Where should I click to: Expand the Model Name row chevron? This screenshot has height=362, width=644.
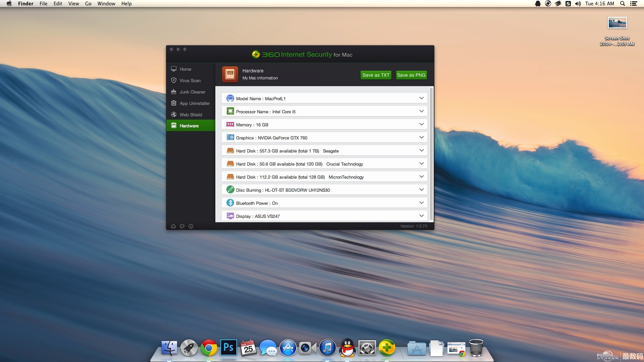[421, 98]
